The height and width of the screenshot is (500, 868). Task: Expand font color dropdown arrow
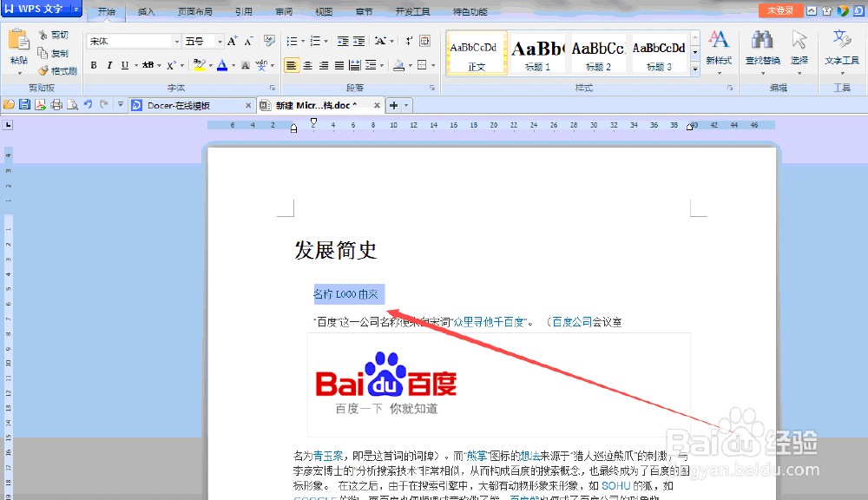click(x=233, y=65)
